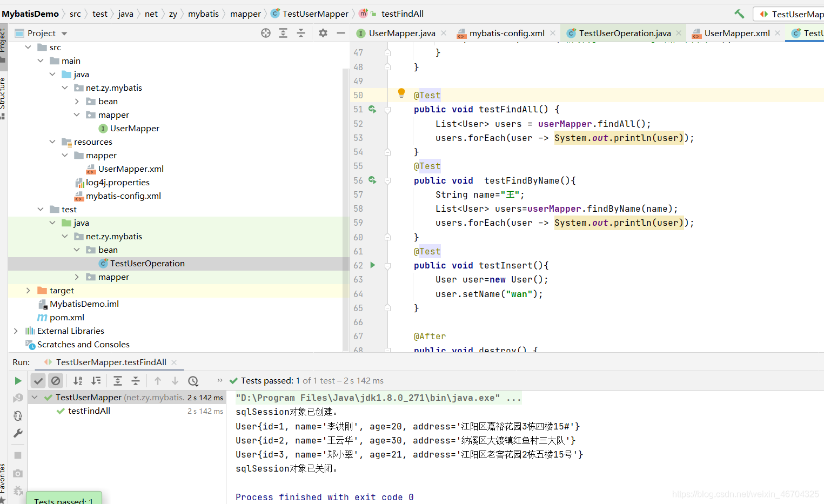Select pom.xml file
This screenshot has height=504, width=824.
(66, 317)
